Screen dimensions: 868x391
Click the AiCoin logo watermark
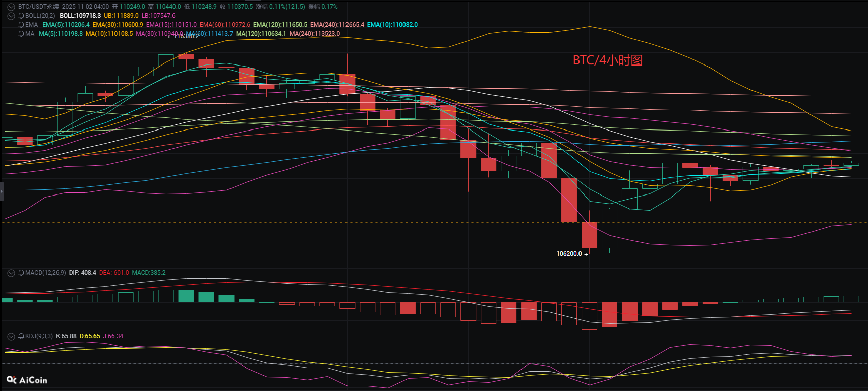(x=27, y=380)
